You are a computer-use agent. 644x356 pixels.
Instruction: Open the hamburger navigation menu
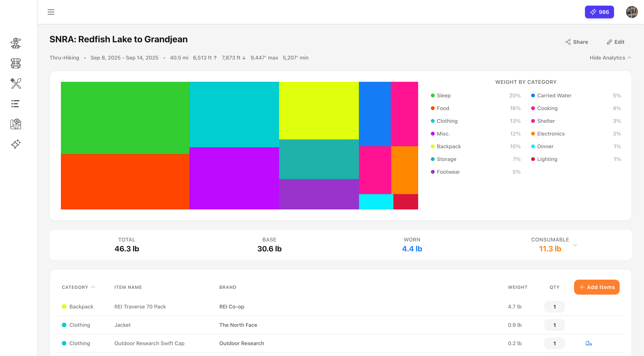click(x=51, y=12)
